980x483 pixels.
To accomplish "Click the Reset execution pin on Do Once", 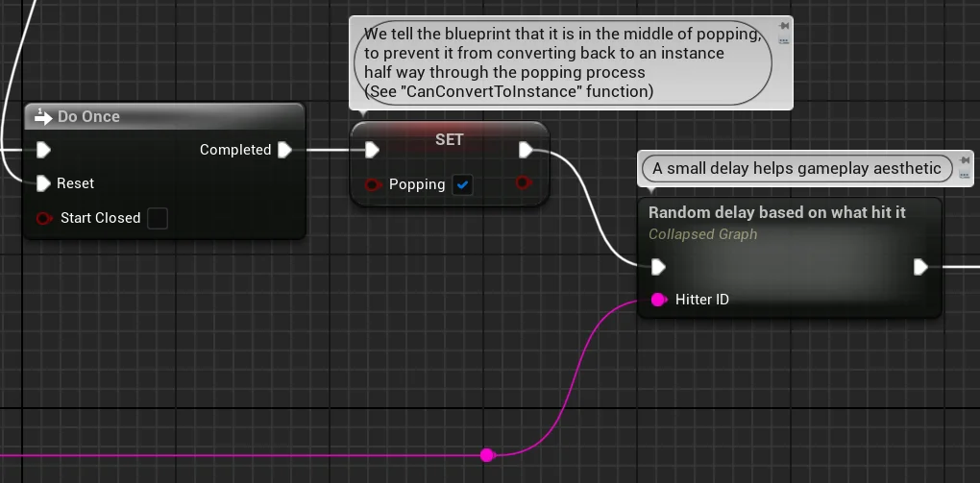I will tap(43, 183).
